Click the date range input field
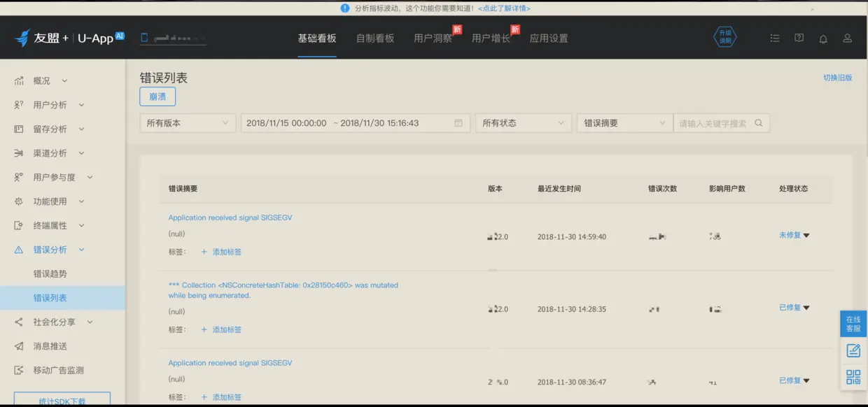This screenshot has height=407, width=868. click(x=355, y=123)
